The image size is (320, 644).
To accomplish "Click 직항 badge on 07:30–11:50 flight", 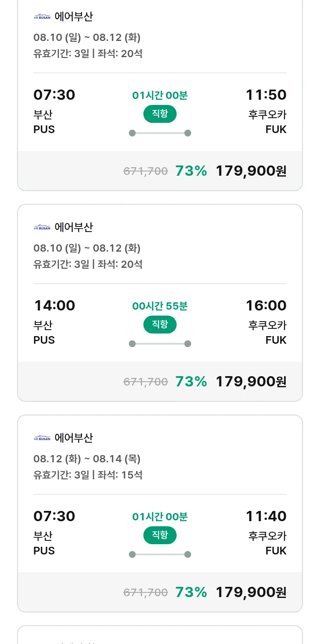I will tap(160, 114).
